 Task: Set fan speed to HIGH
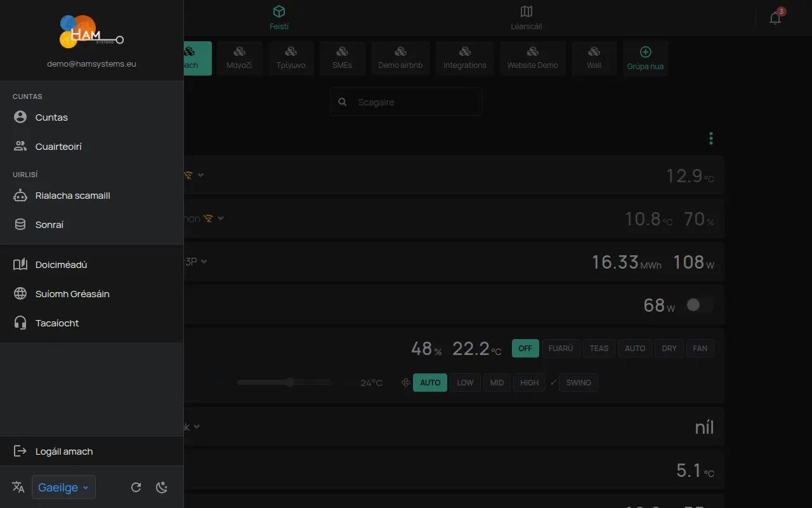pos(530,382)
